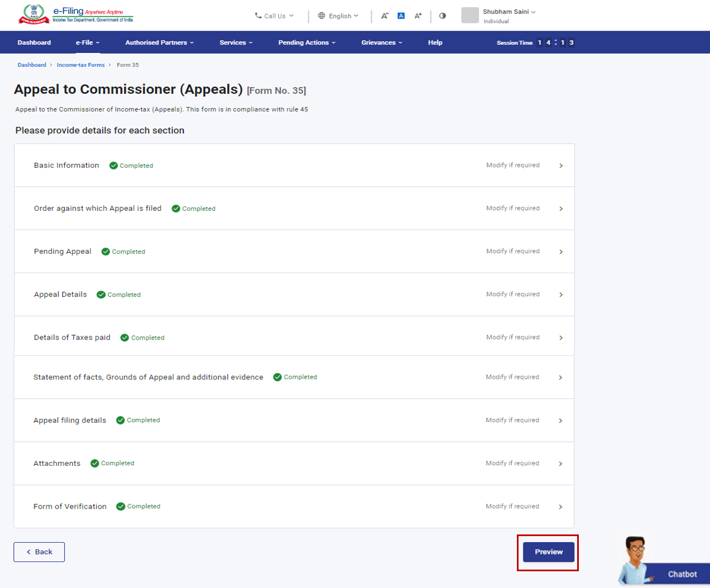Click the decrease font size icon
The width and height of the screenshot is (710, 588).
385,16
